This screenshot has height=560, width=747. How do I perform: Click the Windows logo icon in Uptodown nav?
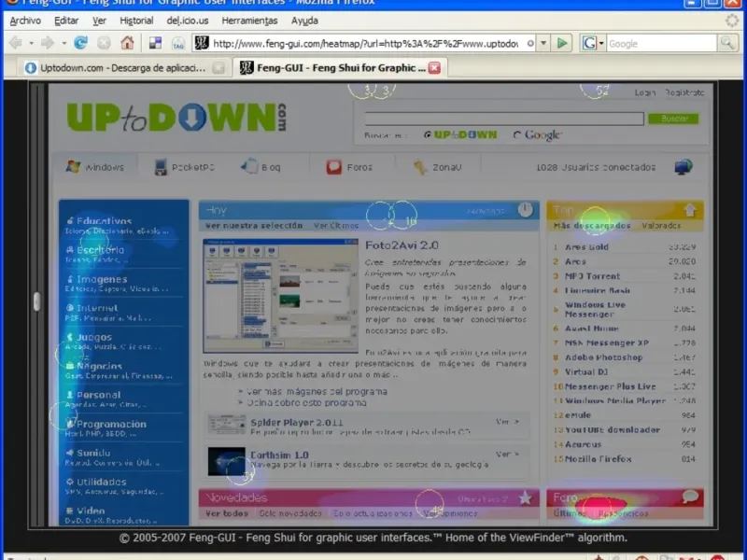point(73,167)
